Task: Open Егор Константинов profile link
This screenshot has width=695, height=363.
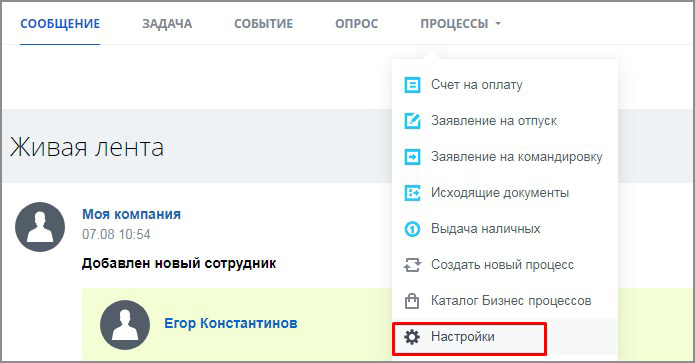Action: coord(231,323)
